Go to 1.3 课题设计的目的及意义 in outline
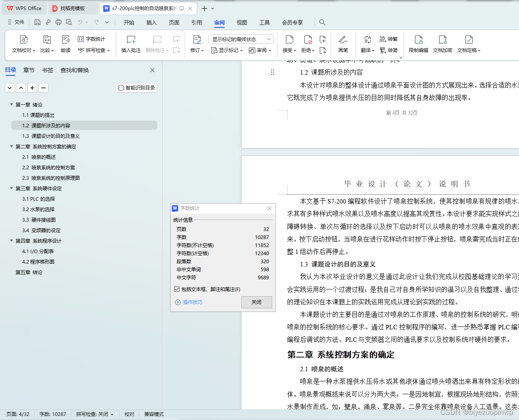The image size is (519, 420). point(51,136)
